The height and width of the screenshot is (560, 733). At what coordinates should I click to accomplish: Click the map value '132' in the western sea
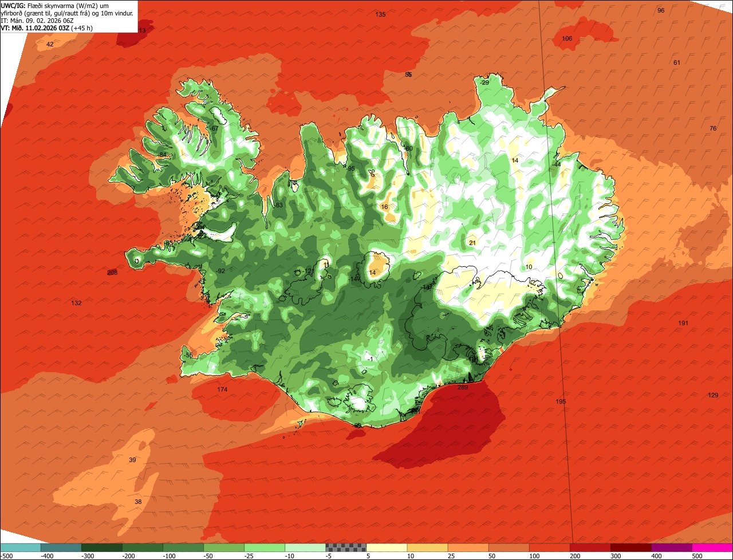[76, 303]
